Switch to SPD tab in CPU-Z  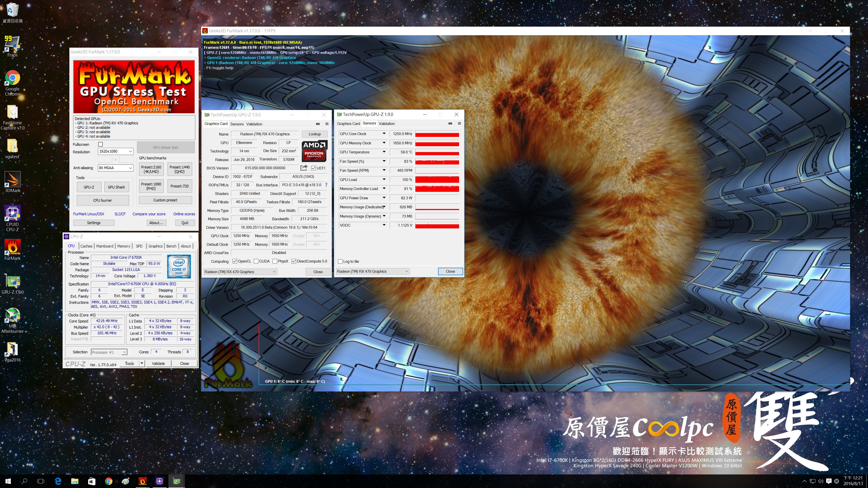pos(139,246)
